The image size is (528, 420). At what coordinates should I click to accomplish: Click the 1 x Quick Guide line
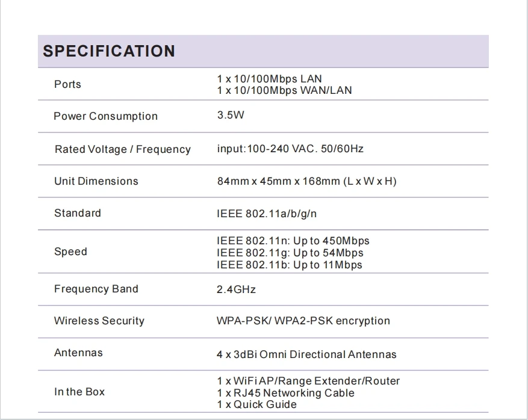[257, 404]
